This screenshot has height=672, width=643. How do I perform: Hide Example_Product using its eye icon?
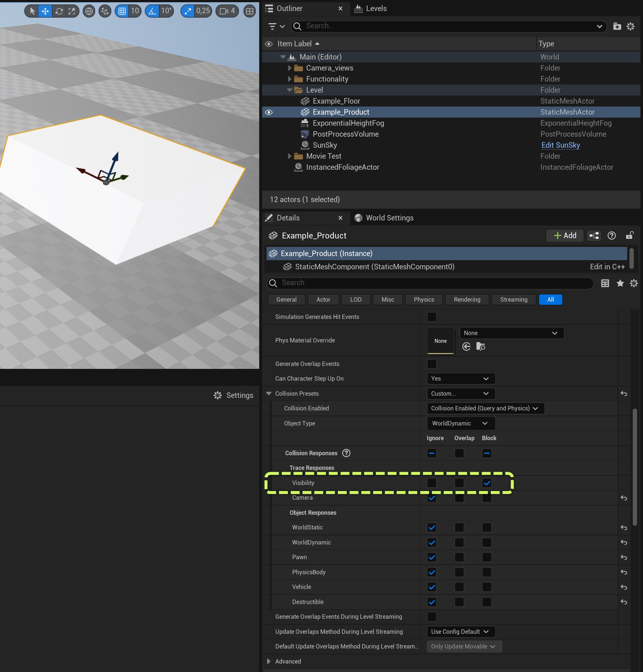[269, 112]
